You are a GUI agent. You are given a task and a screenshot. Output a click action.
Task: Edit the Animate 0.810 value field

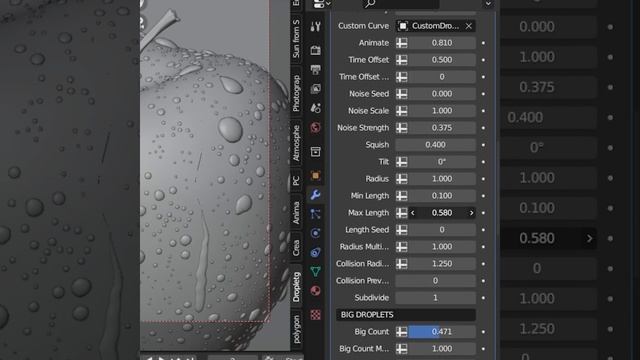coord(442,43)
